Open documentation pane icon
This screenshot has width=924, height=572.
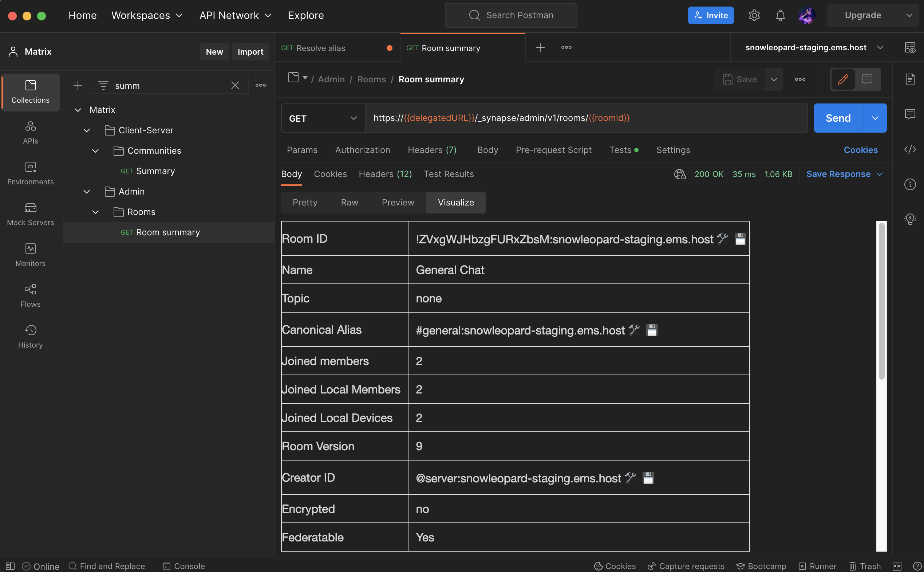pyautogui.click(x=910, y=79)
